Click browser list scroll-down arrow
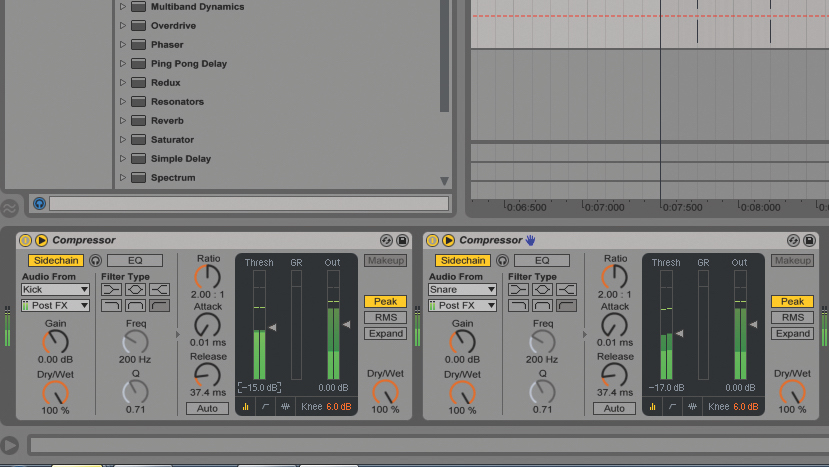The image size is (829, 467). (x=444, y=181)
